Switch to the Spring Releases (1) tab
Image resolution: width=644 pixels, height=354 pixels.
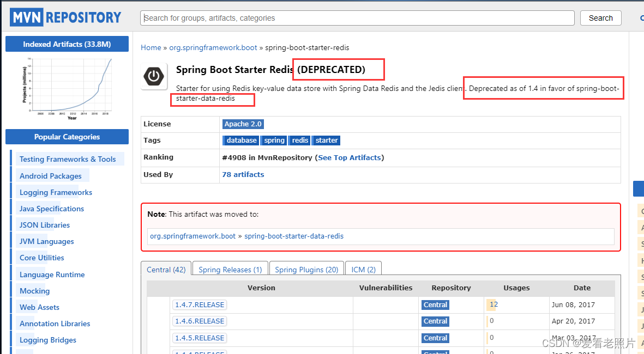[x=230, y=269]
